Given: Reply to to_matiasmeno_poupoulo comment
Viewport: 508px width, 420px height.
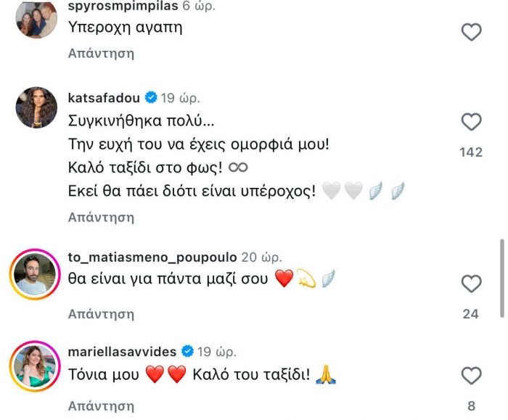Looking at the screenshot, I should click(x=101, y=314).
